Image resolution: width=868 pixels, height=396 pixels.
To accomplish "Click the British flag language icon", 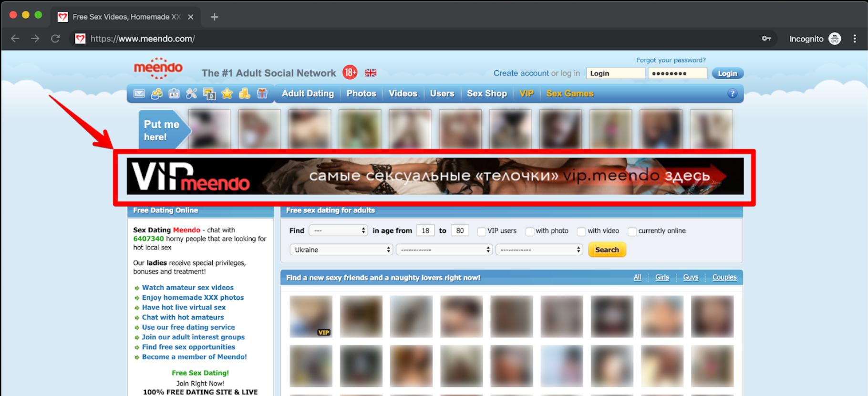I will click(371, 73).
